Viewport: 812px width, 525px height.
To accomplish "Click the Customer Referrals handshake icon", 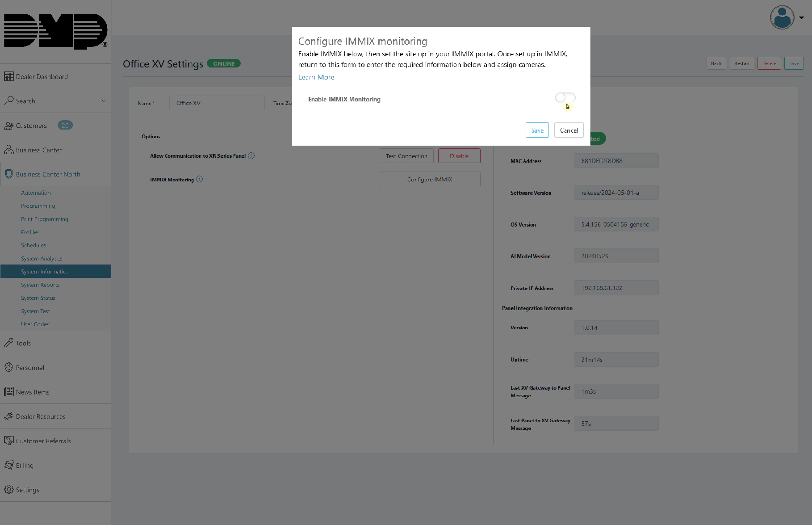I will coord(8,441).
